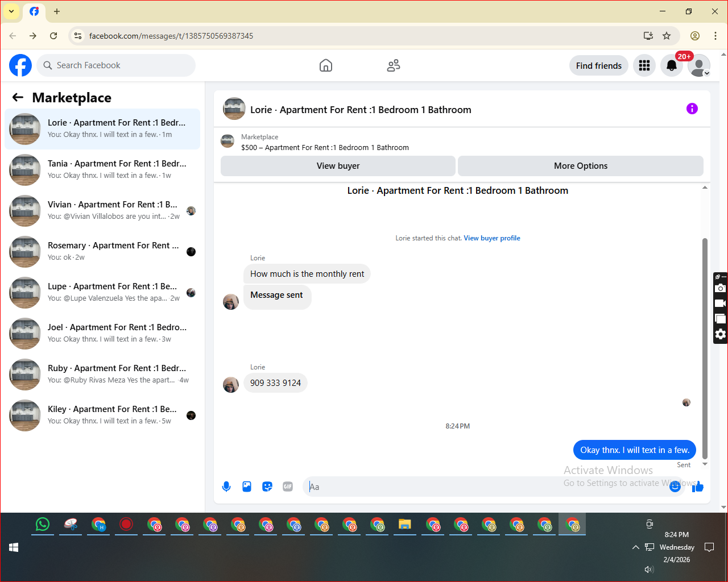Open Kiley conversation in the list
This screenshot has height=582, width=728.
(102, 415)
